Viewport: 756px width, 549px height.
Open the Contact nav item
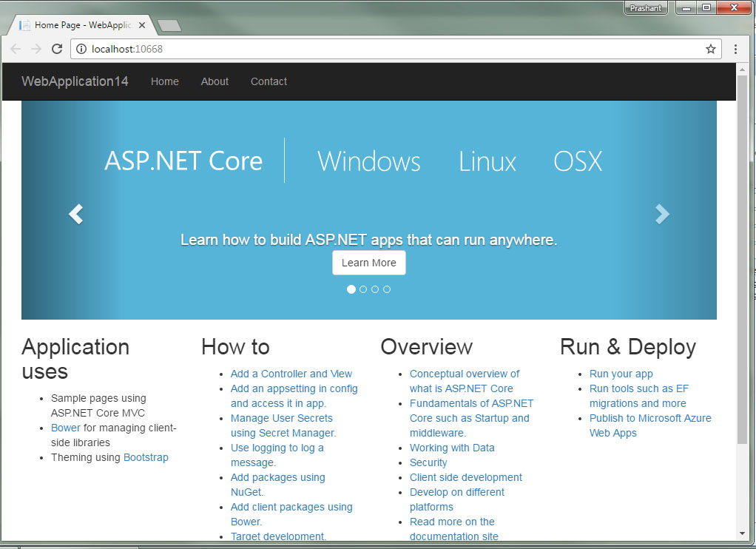(269, 81)
